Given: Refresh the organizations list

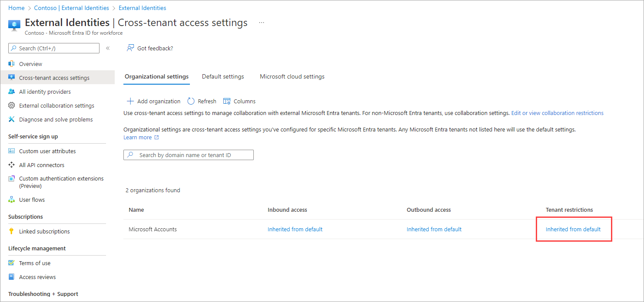Looking at the screenshot, I should pos(202,101).
